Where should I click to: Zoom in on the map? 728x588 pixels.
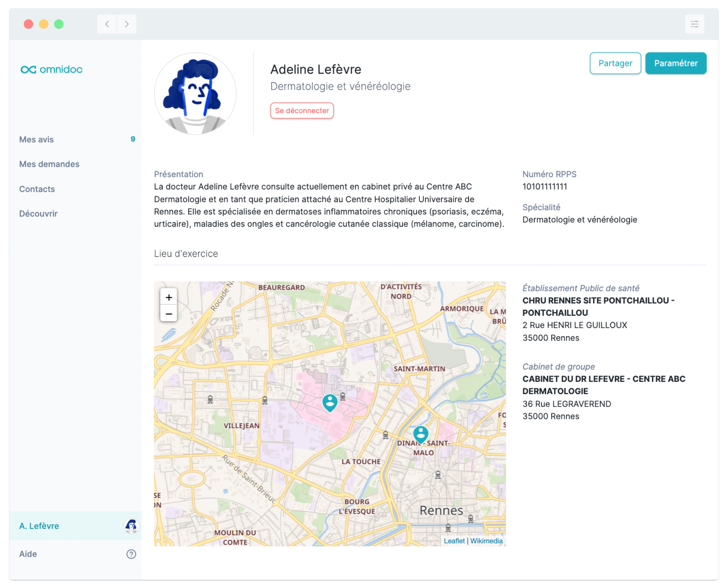(169, 297)
